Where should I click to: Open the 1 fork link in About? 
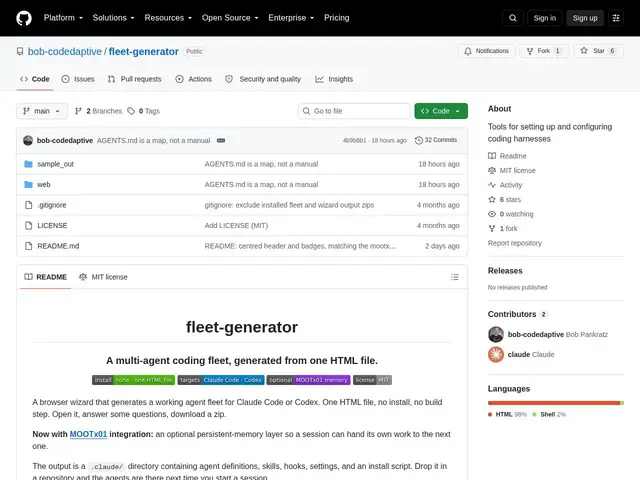coord(503,229)
